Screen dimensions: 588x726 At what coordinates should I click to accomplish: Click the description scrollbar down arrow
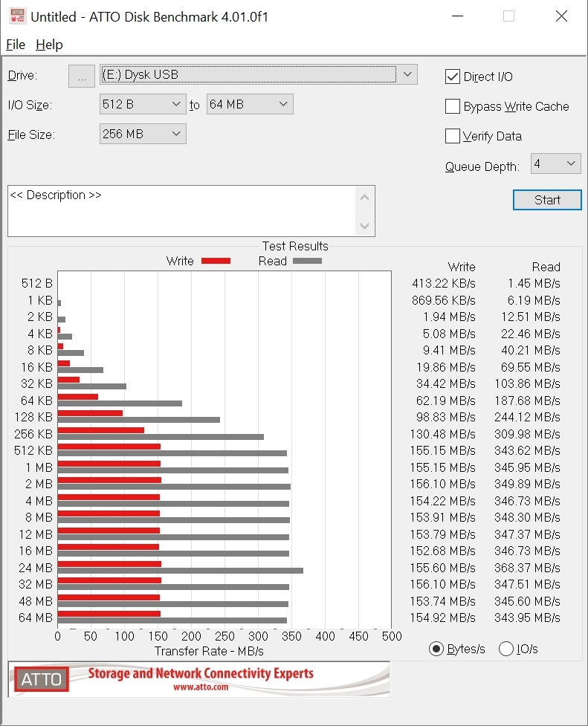[x=364, y=226]
